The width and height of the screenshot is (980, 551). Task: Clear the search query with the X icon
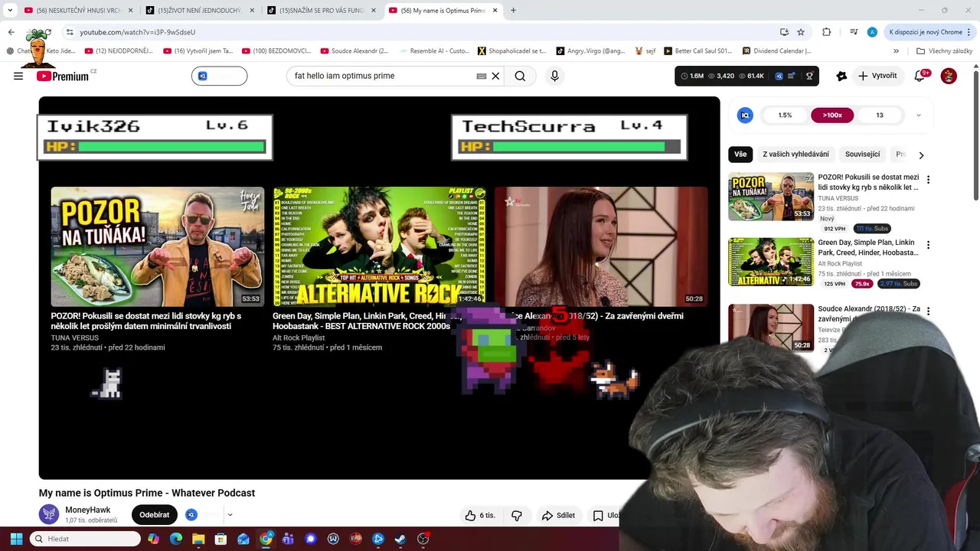pyautogui.click(x=495, y=76)
